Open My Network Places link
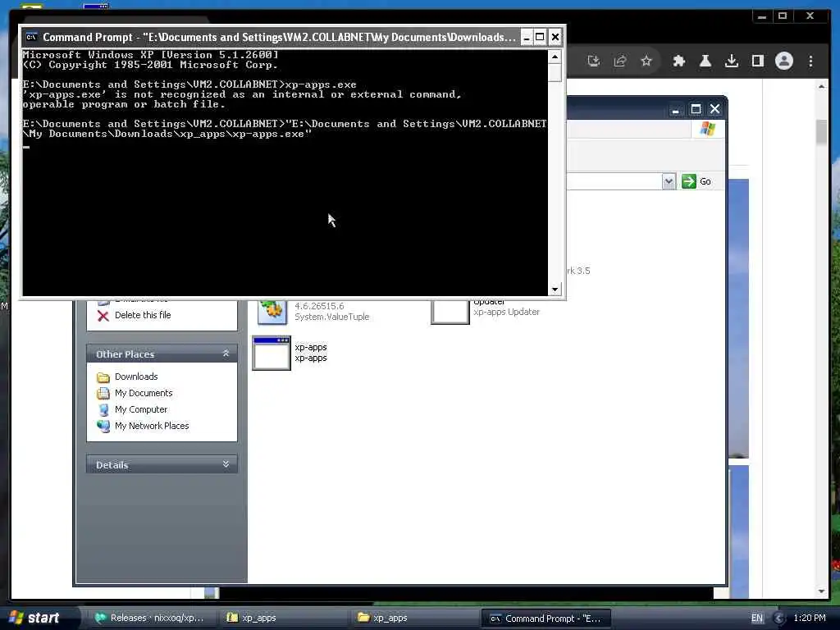840x630 pixels. click(152, 426)
